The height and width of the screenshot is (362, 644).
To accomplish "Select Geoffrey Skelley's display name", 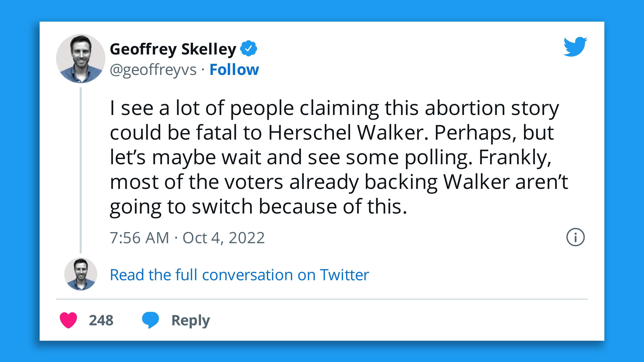I will coord(173,49).
